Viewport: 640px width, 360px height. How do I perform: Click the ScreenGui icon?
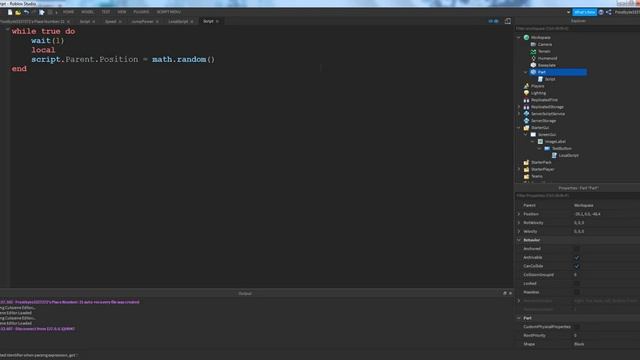tap(533, 135)
